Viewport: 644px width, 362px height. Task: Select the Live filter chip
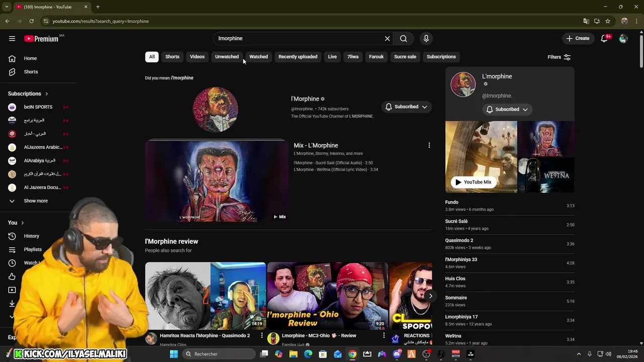click(333, 57)
